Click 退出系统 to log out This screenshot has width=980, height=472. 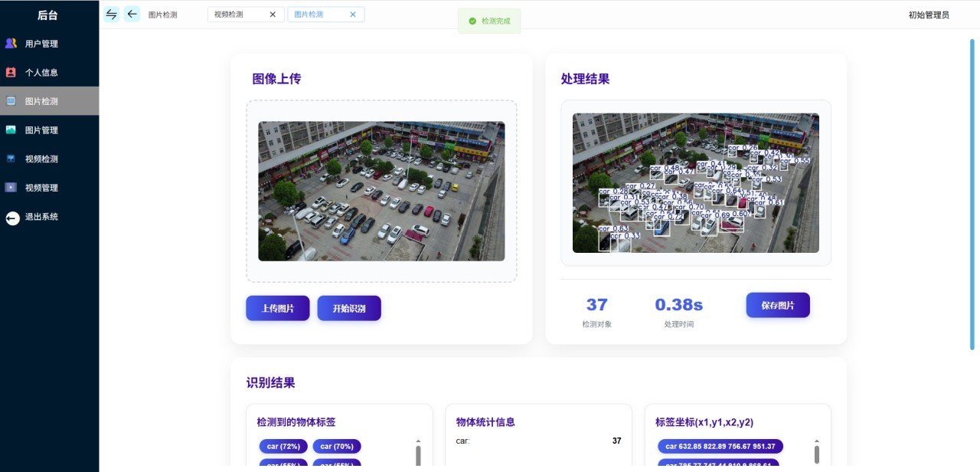(x=49, y=217)
